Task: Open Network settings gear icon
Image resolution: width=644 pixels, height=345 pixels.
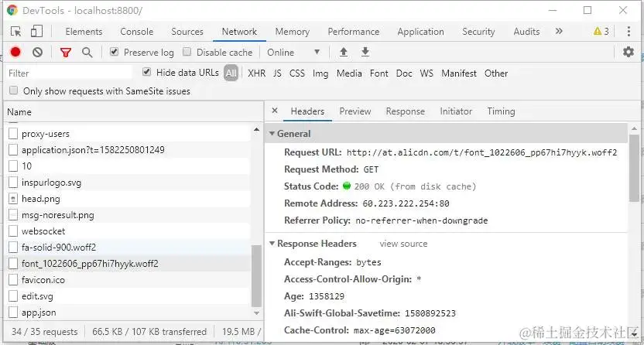Action: click(629, 52)
